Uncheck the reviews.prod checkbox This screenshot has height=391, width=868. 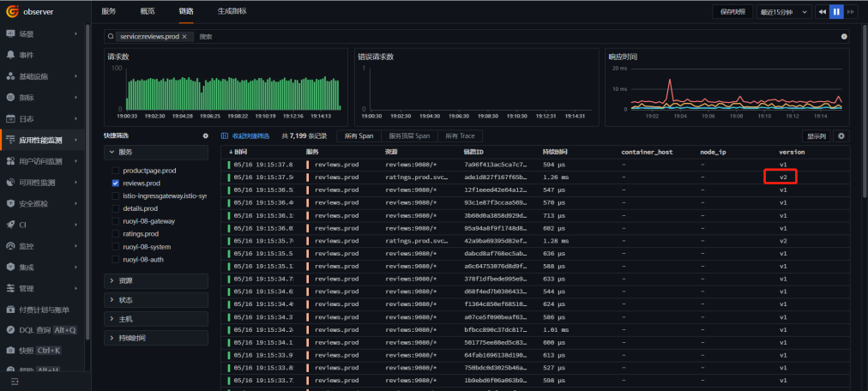pyautogui.click(x=115, y=183)
